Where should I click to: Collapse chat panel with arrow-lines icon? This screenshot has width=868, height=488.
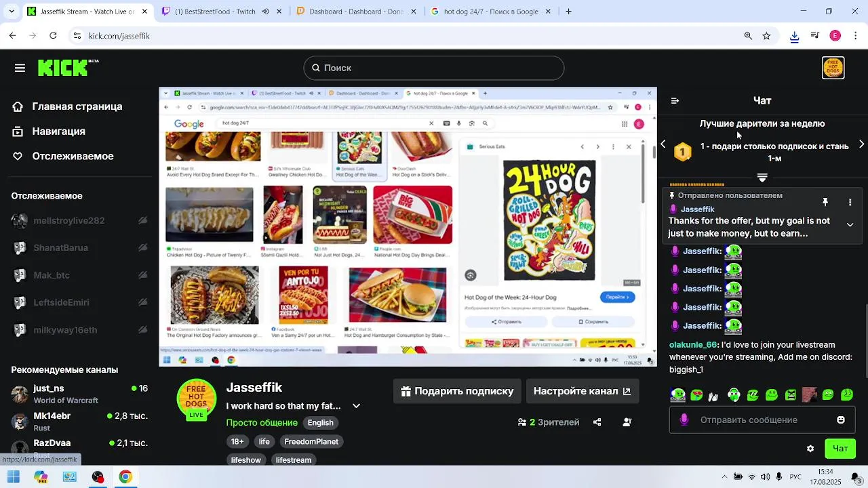[x=675, y=100]
